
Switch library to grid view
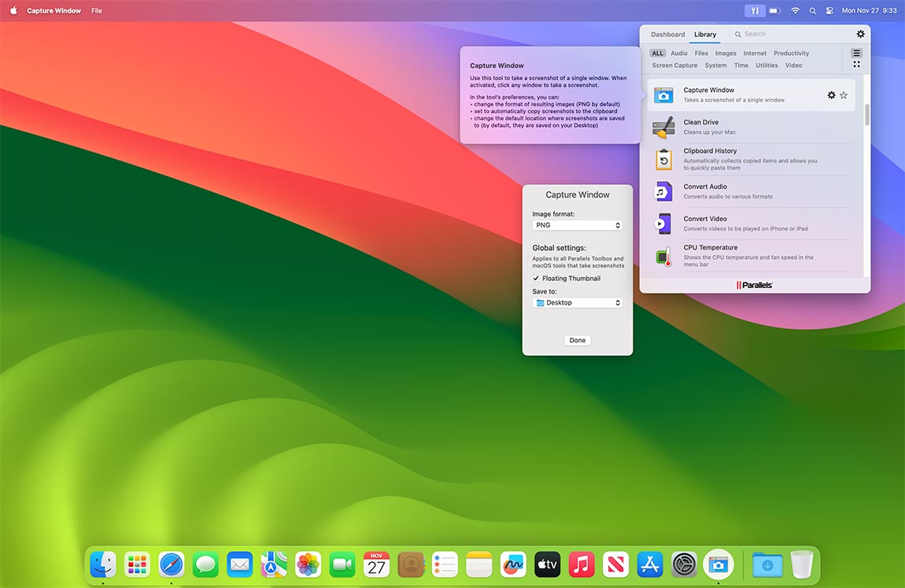856,65
